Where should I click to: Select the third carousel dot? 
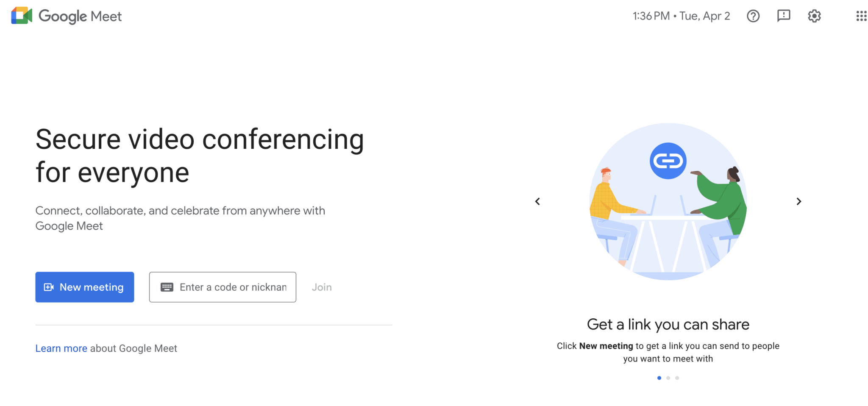(677, 378)
